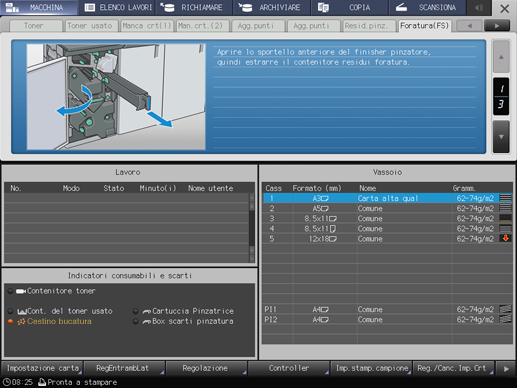The image size is (517, 388).
Task: Select the Contenitore toner indicator light
Action: pos(10,291)
